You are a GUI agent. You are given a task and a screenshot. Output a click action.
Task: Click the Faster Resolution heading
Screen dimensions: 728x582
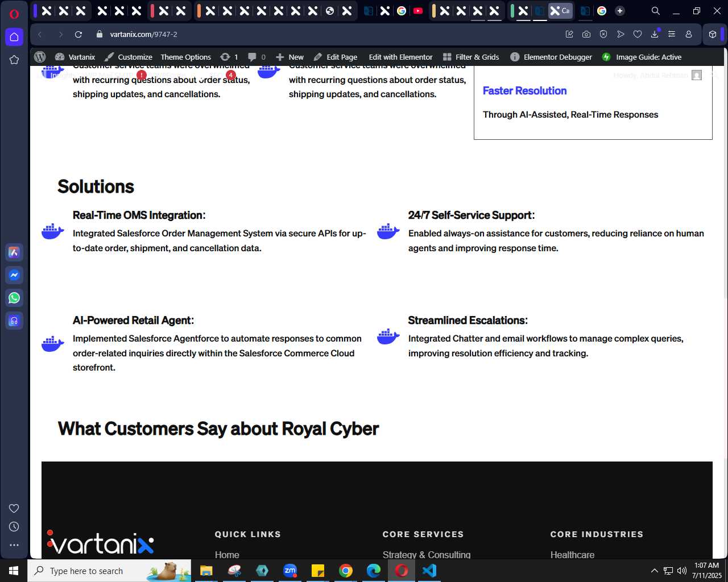click(x=524, y=91)
